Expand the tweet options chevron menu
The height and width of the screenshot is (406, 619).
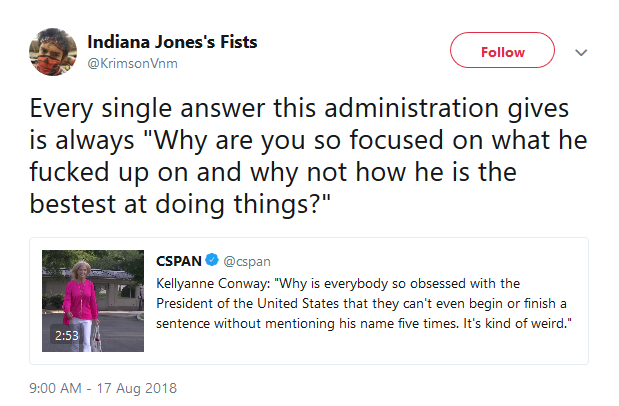point(581,52)
